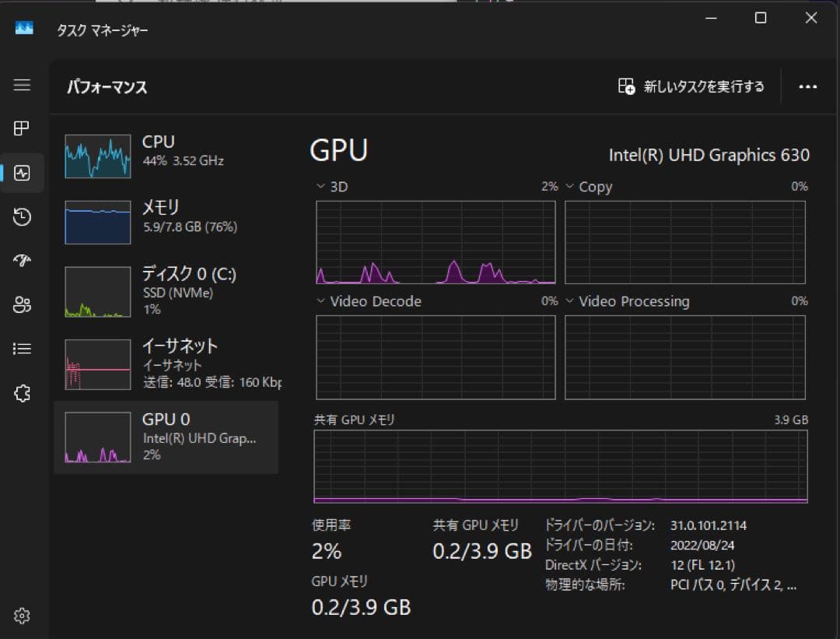Open the three-dot more options menu

[807, 86]
